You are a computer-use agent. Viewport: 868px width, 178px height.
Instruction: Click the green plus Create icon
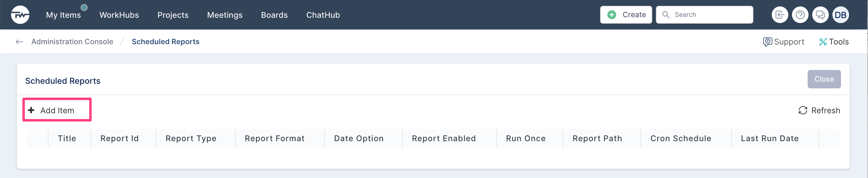pos(611,15)
